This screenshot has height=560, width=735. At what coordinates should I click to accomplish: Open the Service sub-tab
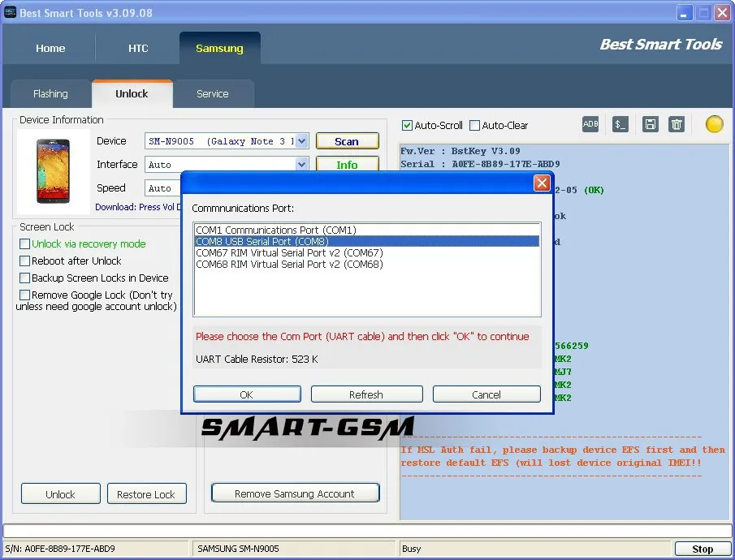[x=212, y=93]
